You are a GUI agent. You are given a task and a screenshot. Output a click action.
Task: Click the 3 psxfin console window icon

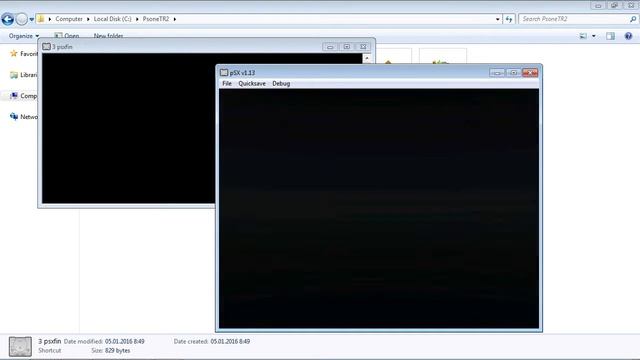click(47, 47)
